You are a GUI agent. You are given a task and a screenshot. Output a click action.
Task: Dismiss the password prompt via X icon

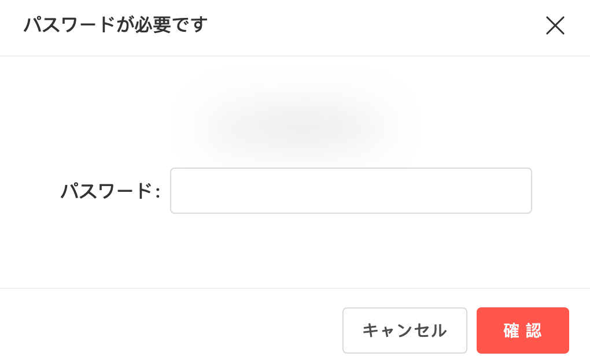pyautogui.click(x=555, y=25)
